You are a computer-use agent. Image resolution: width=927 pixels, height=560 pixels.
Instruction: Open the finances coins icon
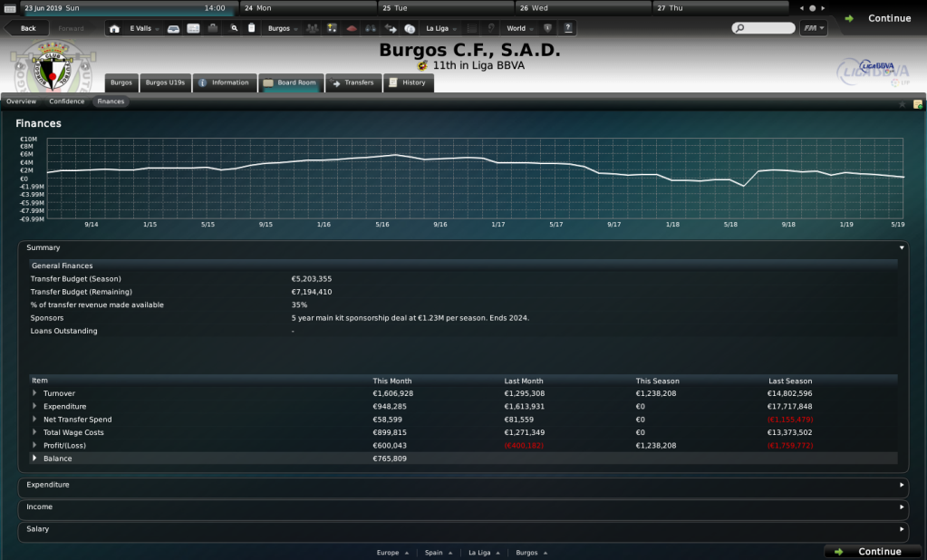pos(410,28)
